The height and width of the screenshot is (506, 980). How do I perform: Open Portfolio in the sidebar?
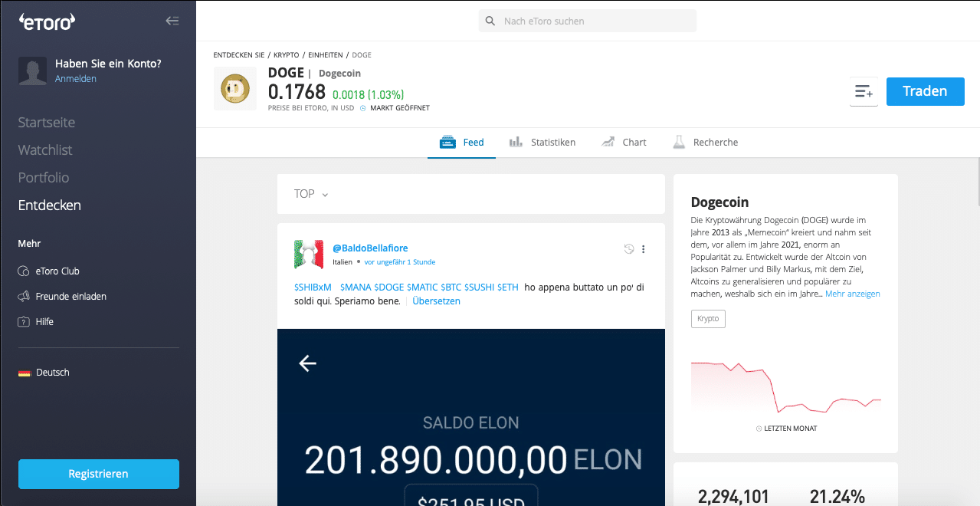point(44,178)
